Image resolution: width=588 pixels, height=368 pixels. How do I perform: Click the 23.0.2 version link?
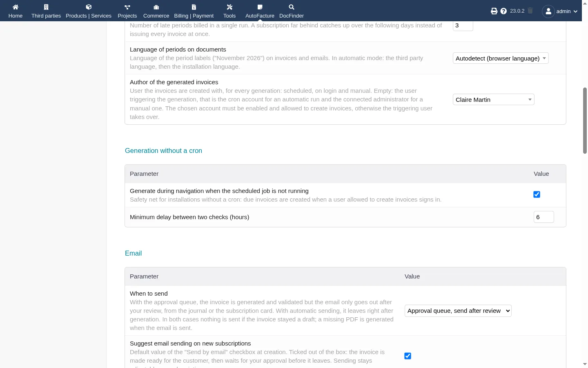point(517,11)
